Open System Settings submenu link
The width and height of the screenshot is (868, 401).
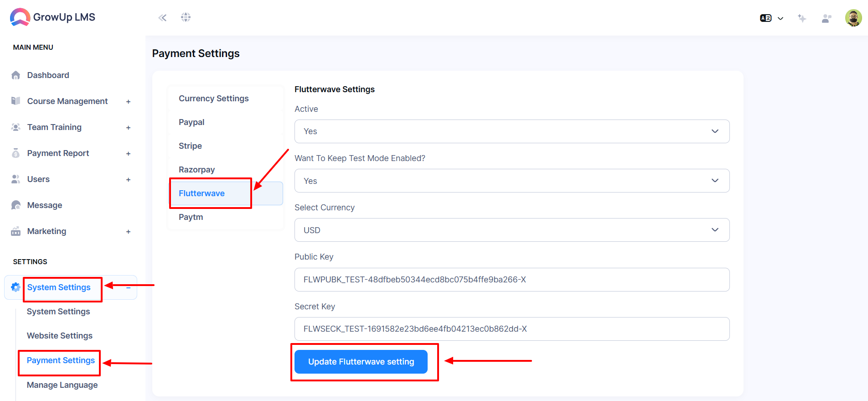pyautogui.click(x=58, y=312)
